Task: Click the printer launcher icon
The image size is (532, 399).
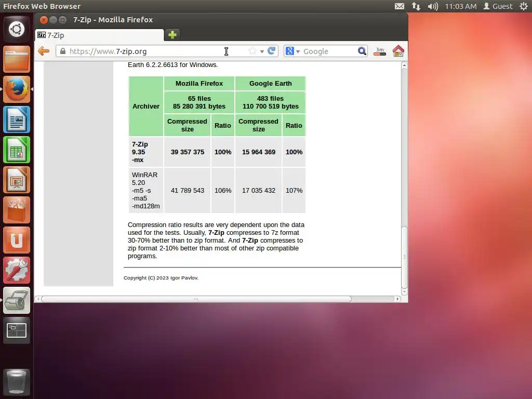Action: pyautogui.click(x=17, y=300)
